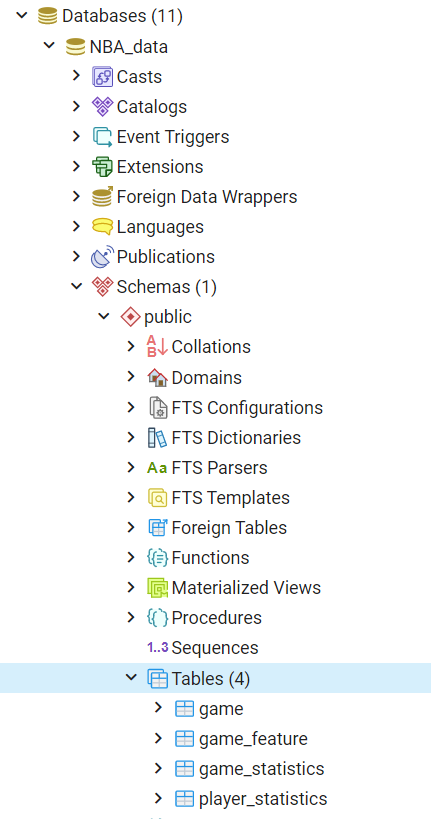The width and height of the screenshot is (431, 819).
Task: Expand the game_statistics table
Action: [x=158, y=768]
